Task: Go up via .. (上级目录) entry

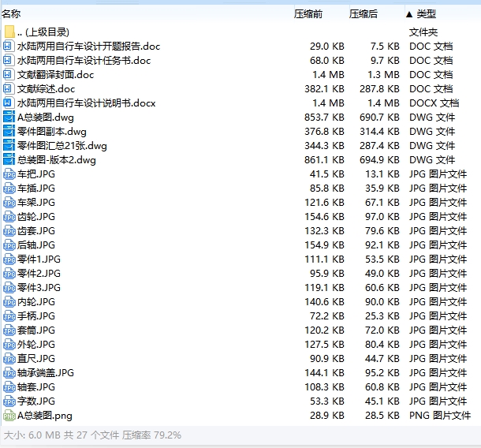Action: pyautogui.click(x=43, y=32)
